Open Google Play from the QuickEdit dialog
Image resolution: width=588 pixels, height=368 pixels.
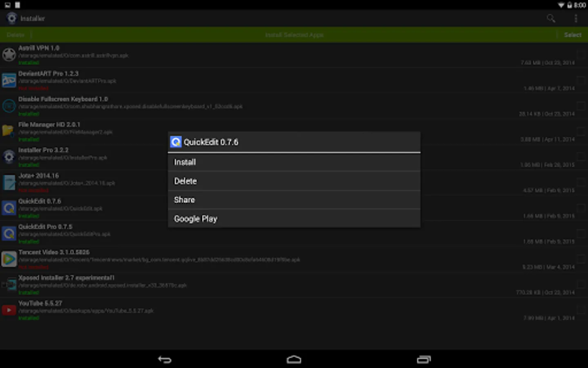pos(294,219)
